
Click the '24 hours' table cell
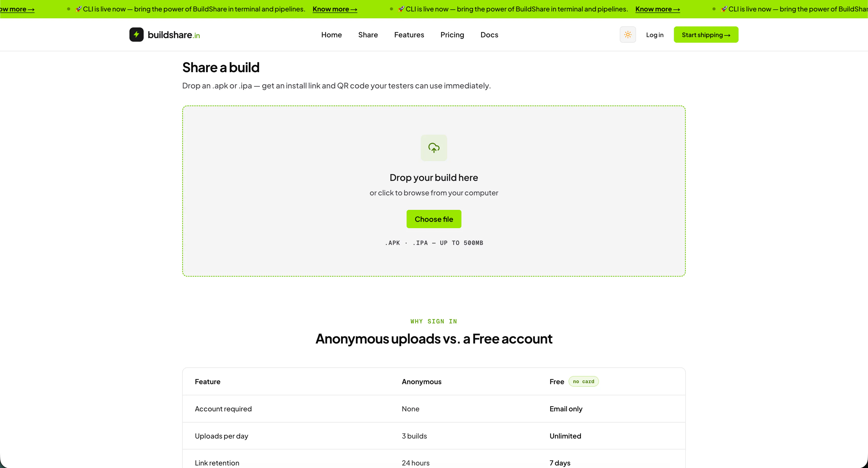point(415,463)
